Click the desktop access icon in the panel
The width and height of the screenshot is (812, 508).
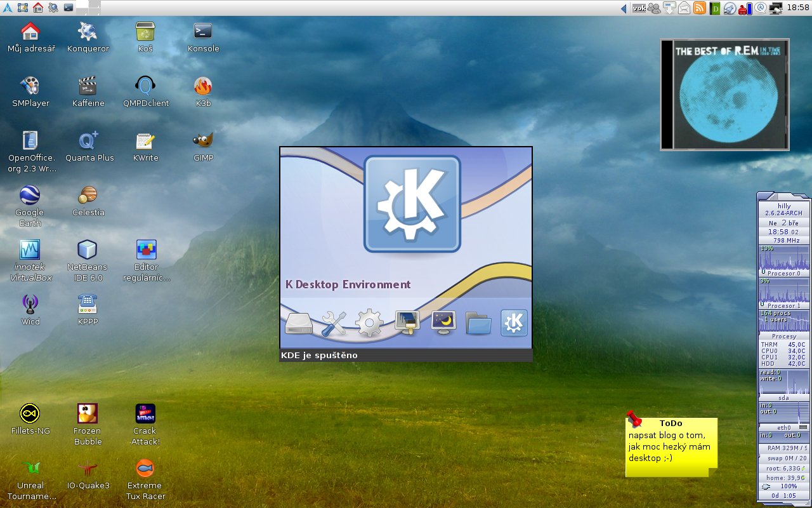pos(23,8)
